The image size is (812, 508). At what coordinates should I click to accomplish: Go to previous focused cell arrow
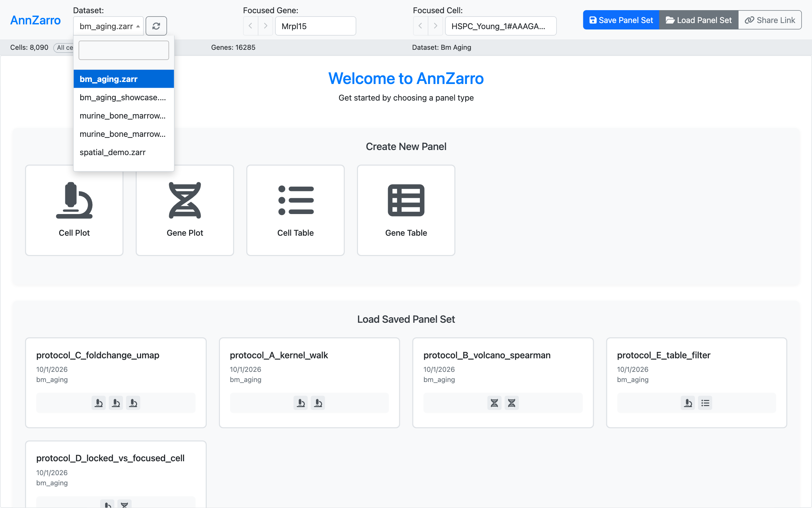pos(420,26)
